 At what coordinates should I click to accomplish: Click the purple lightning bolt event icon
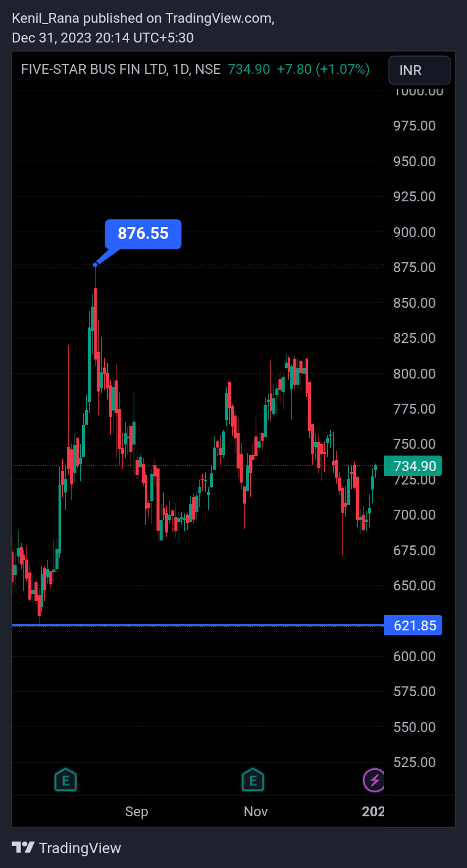(373, 780)
